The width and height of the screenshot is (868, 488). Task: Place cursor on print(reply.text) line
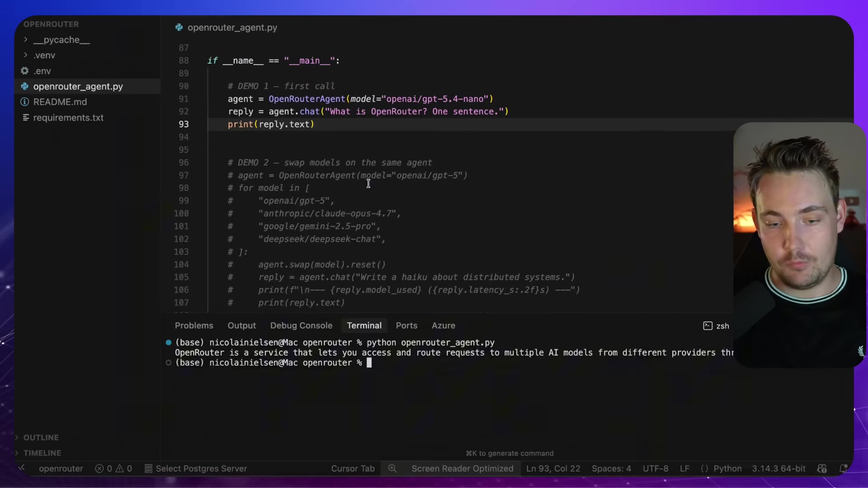point(271,124)
